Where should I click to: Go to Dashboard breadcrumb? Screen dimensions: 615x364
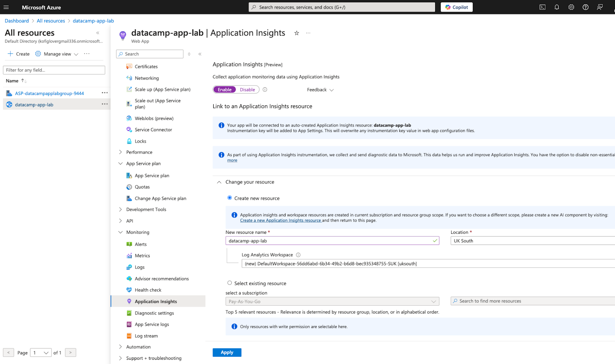point(17,21)
